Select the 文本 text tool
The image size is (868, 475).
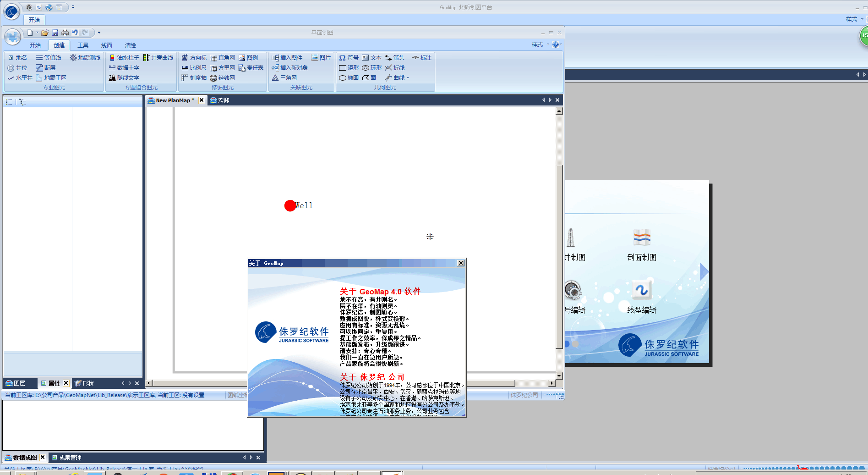pos(372,58)
